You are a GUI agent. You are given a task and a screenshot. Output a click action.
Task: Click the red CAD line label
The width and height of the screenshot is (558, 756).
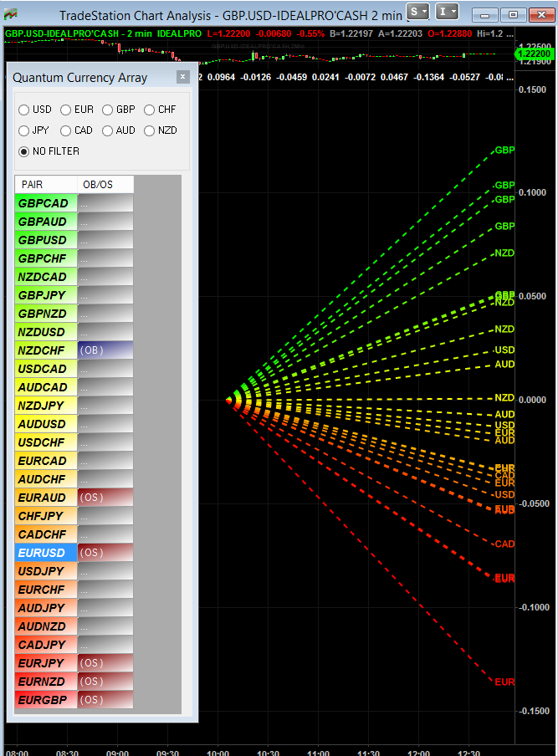pos(504,544)
